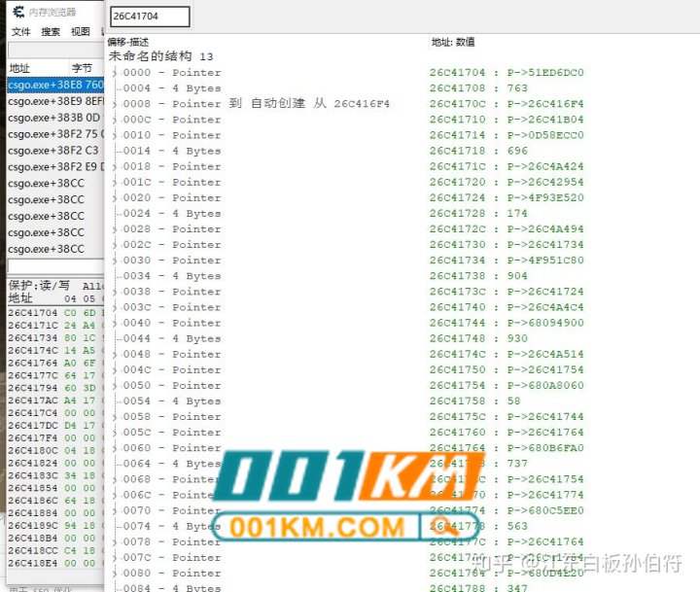Click the 地址 column header in disassembler

19,68
